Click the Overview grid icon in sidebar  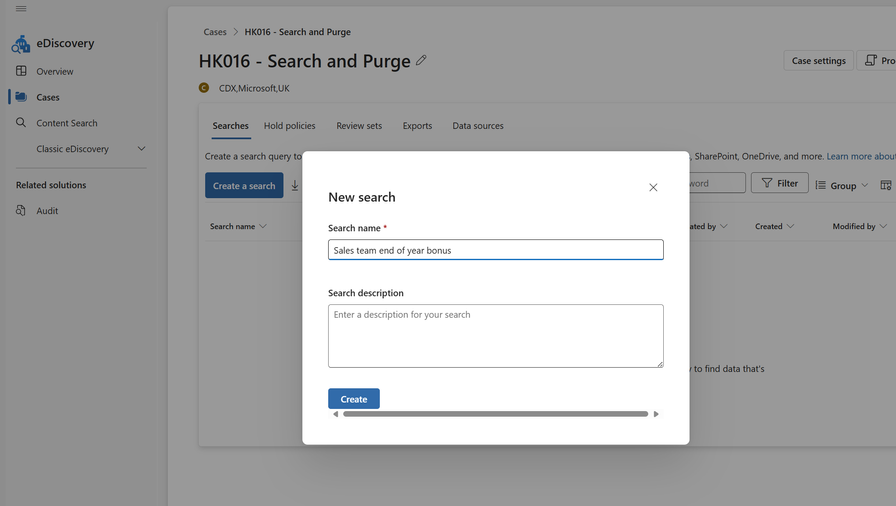tap(21, 71)
